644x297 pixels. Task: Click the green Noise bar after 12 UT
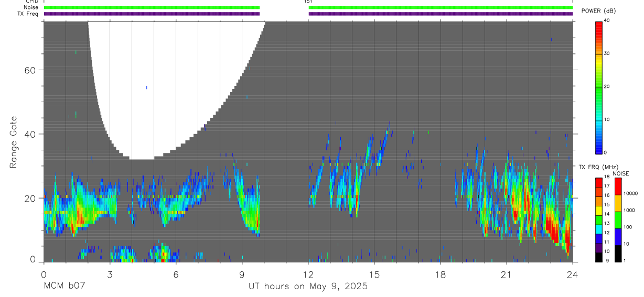point(441,7)
